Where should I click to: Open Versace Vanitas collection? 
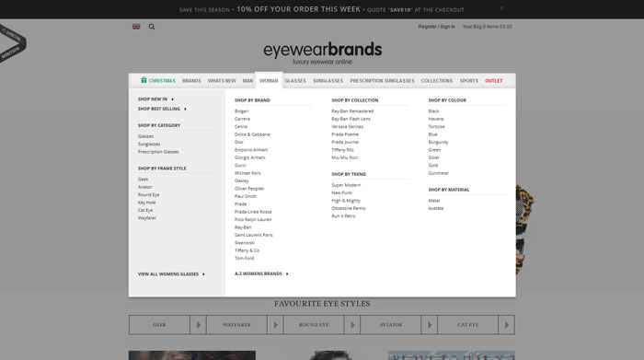click(x=347, y=127)
